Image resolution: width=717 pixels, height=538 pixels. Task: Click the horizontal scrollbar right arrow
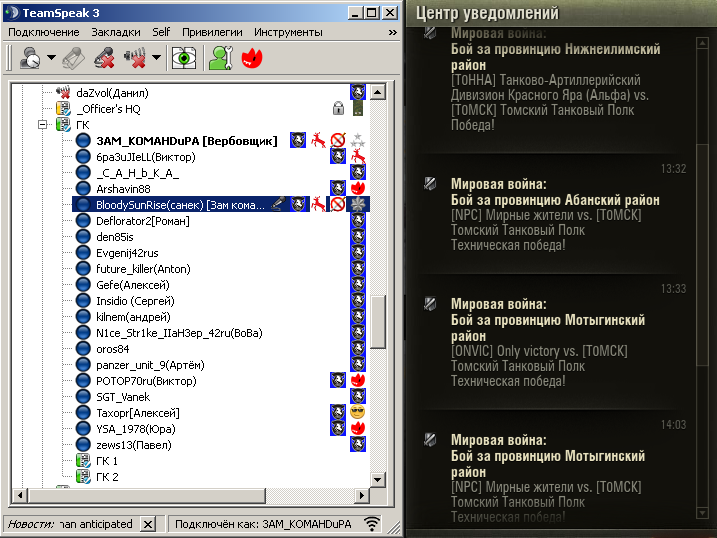coord(362,495)
